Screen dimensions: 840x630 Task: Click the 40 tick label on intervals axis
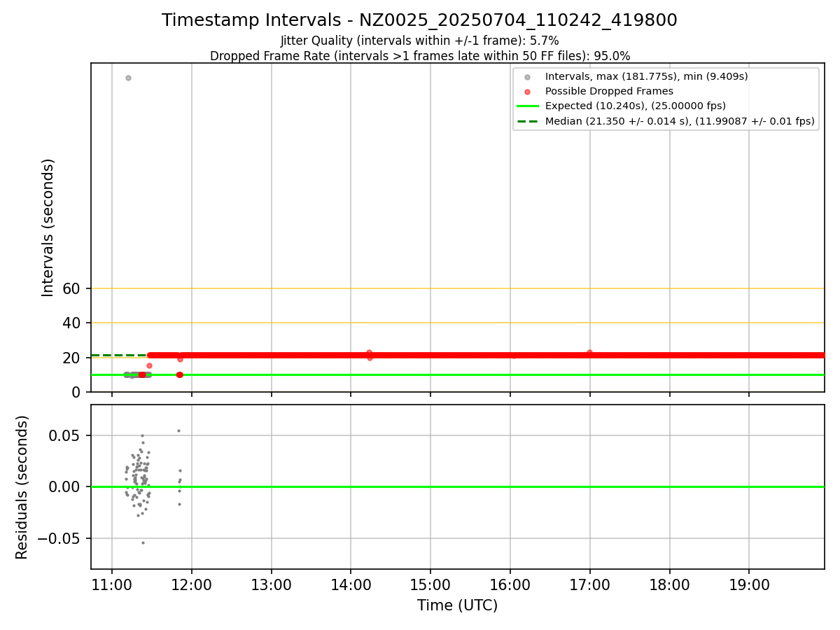tap(73, 323)
